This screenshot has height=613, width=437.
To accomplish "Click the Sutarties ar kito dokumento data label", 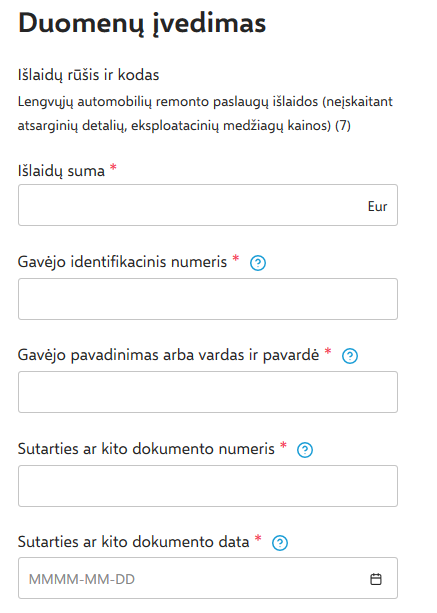I will click(x=134, y=542).
